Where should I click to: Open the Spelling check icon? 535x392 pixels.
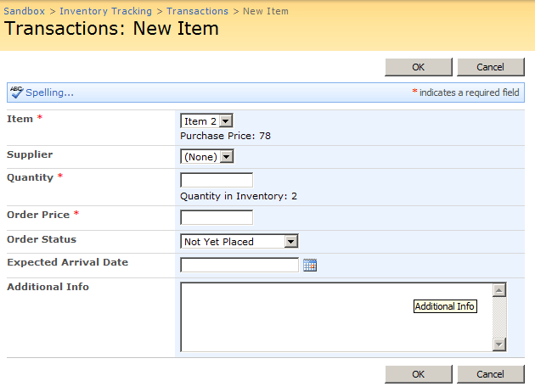click(16, 92)
